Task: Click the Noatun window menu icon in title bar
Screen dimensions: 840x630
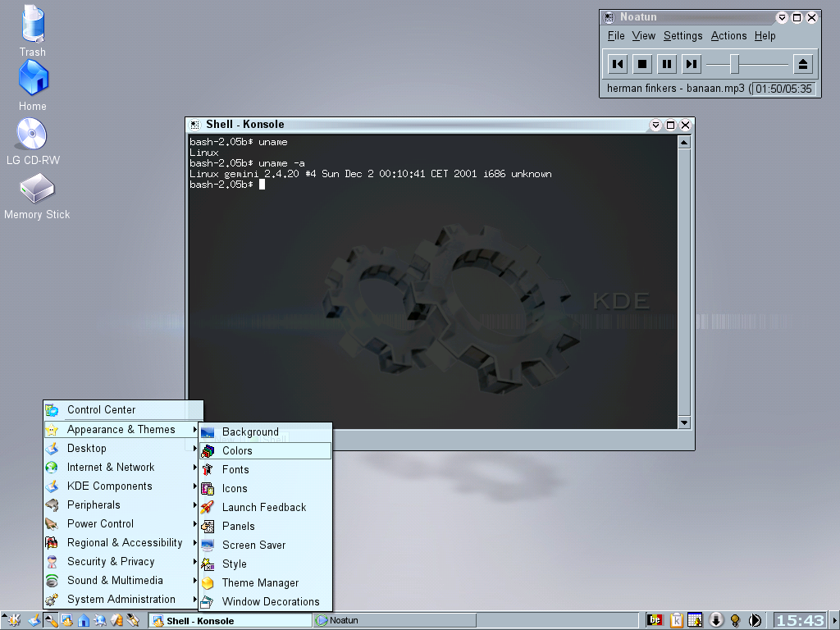Action: tap(609, 18)
